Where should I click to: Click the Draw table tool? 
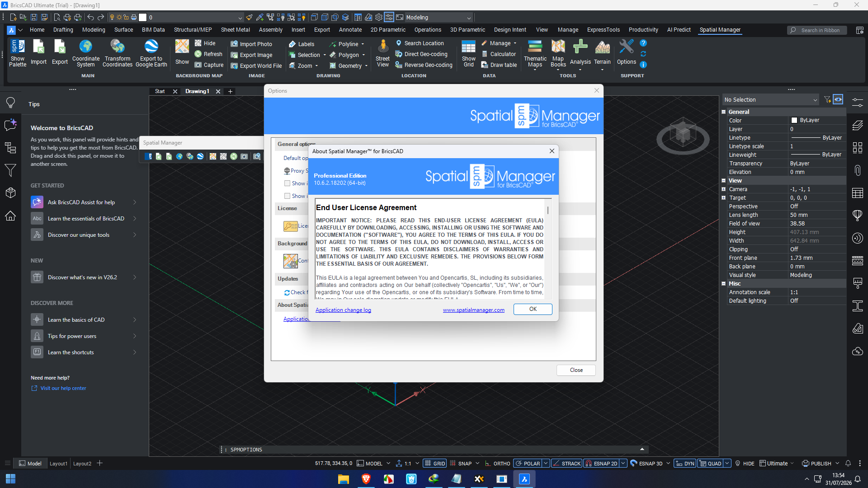coord(499,65)
